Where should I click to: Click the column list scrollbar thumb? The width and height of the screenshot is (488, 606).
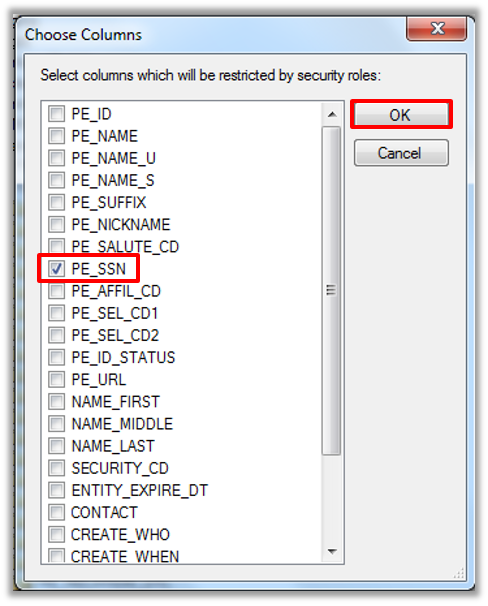[331, 291]
